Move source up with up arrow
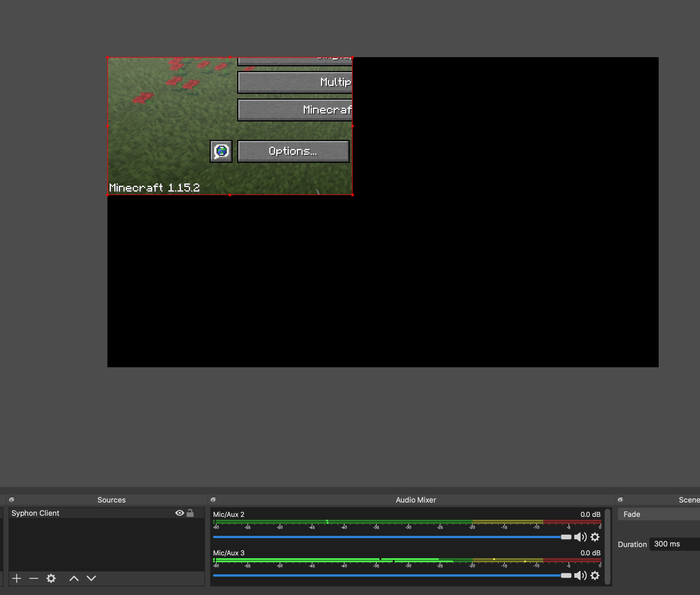 [x=74, y=578]
